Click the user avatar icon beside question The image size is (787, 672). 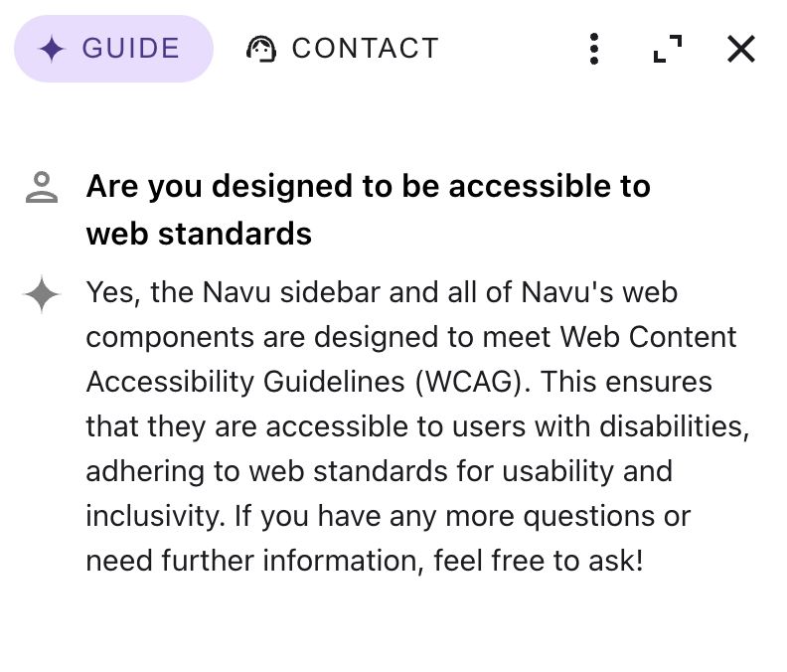pyautogui.click(x=42, y=187)
